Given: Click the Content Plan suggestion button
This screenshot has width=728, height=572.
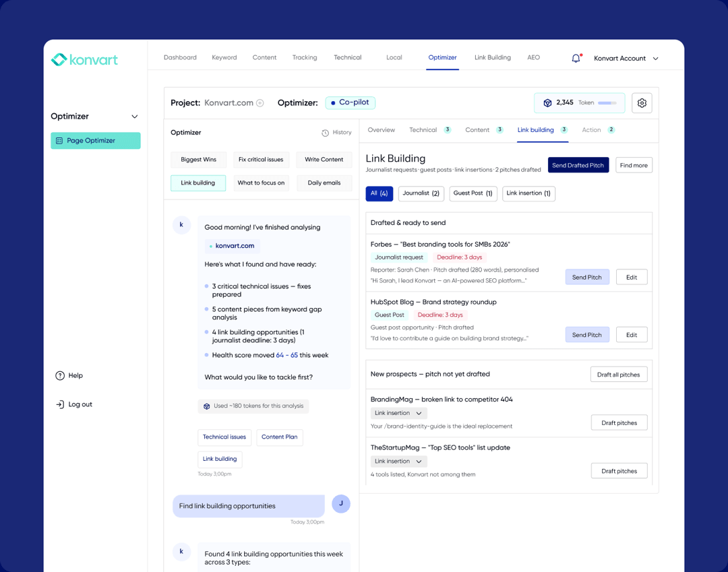Looking at the screenshot, I should pyautogui.click(x=280, y=437).
